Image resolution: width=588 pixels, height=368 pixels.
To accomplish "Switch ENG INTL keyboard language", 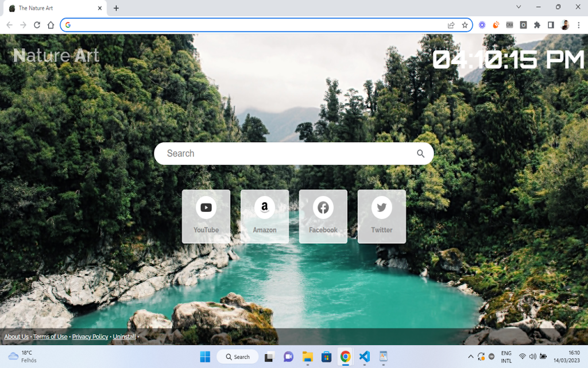I will 506,356.
